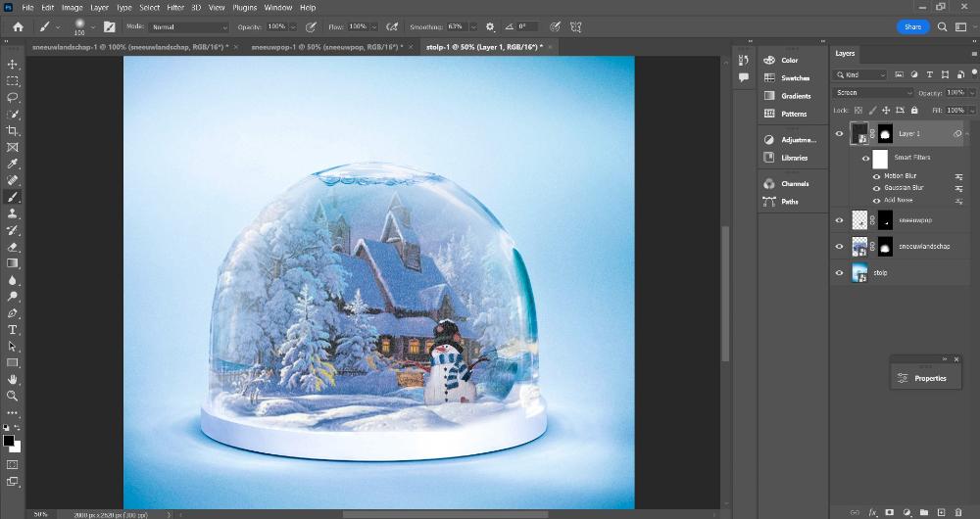
Task: Click the lock all layer icon
Action: point(914,111)
